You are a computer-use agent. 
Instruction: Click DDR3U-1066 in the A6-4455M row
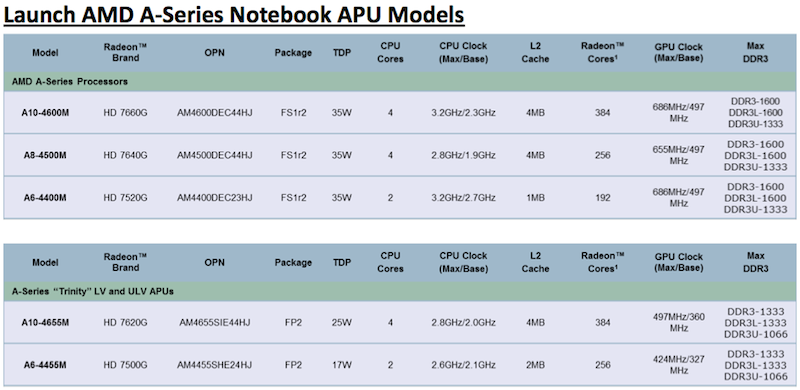[756, 377]
